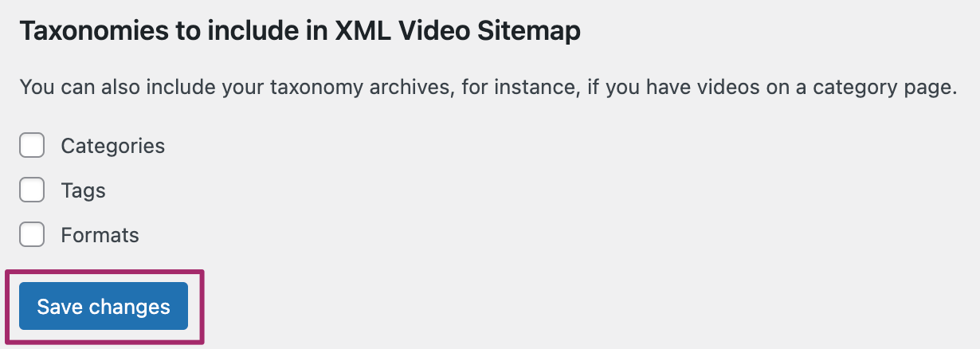Select the first taxonomy option checkbox
980x349 pixels.
point(32,146)
